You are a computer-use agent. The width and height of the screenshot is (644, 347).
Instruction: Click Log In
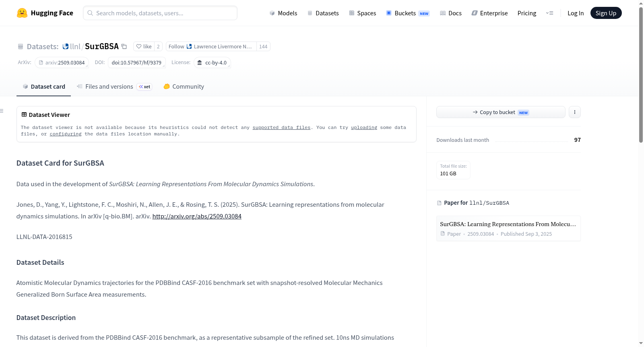point(576,13)
